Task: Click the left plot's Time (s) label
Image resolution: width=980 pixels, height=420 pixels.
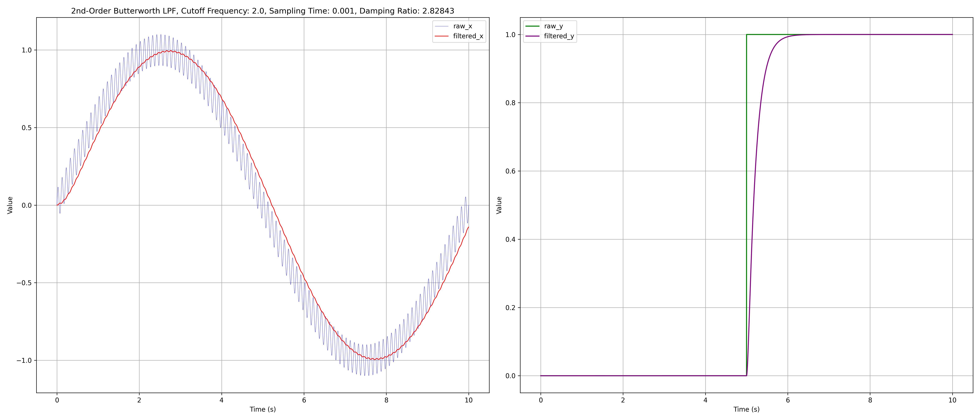Action: point(263,409)
